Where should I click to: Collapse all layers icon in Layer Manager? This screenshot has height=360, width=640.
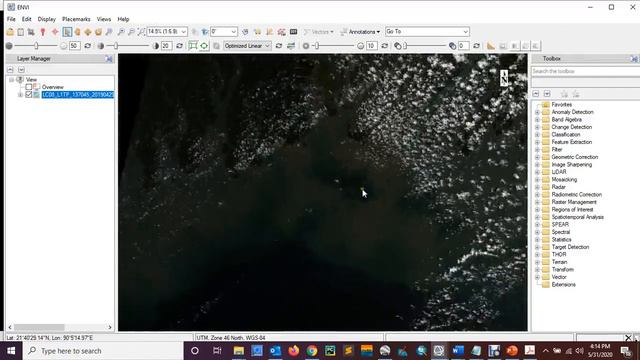click(x=11, y=70)
